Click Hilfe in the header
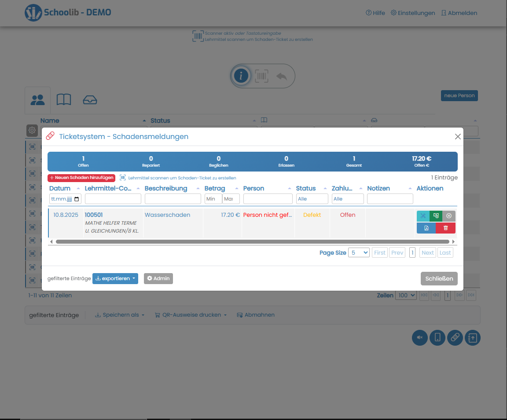The height and width of the screenshot is (420, 507). [375, 13]
